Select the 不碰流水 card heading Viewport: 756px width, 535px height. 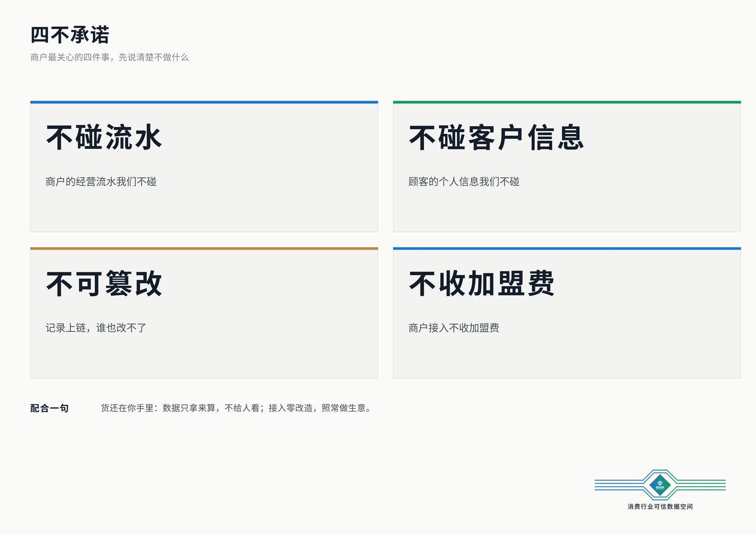coord(104,137)
